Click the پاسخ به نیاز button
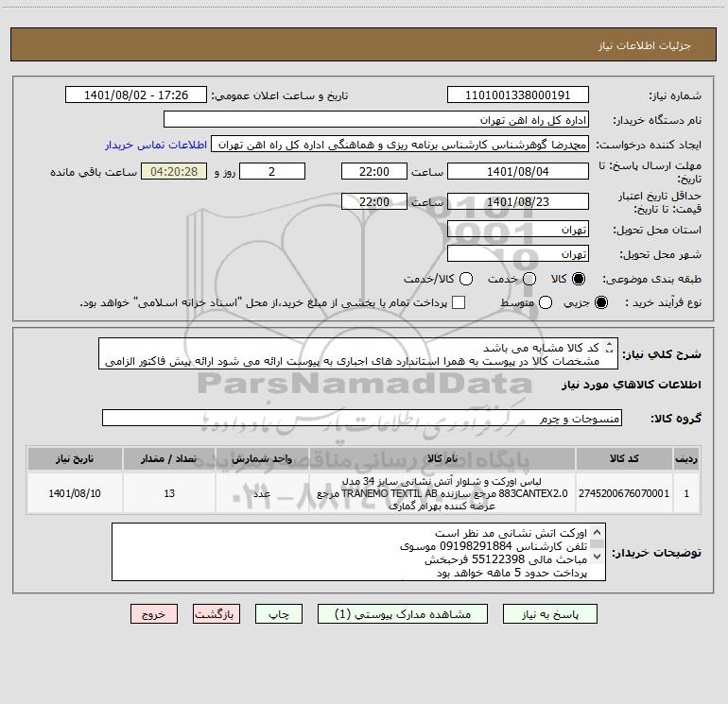The height and width of the screenshot is (704, 728). point(549,614)
